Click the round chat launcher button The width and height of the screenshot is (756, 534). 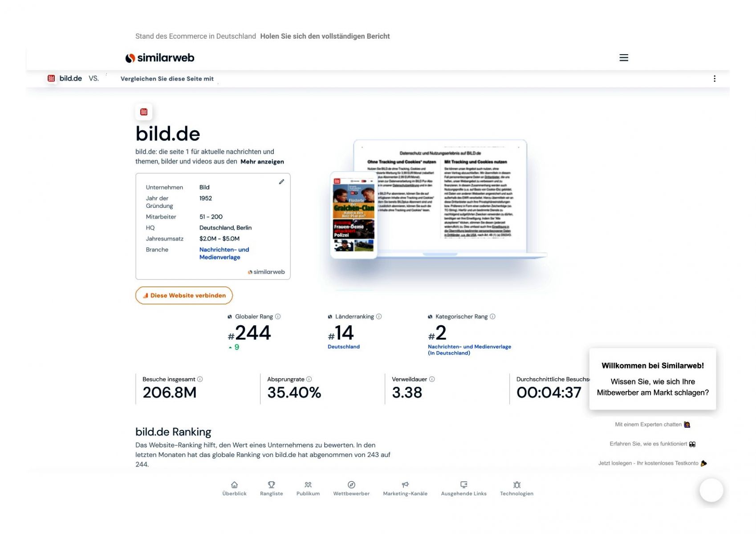click(711, 490)
